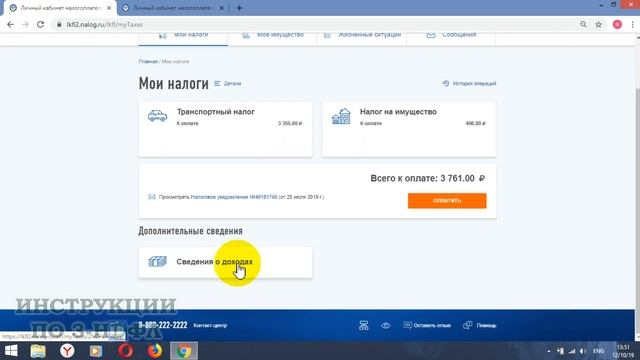Click the house icon on property tax
The width and height of the screenshot is (640, 360).
point(341,116)
